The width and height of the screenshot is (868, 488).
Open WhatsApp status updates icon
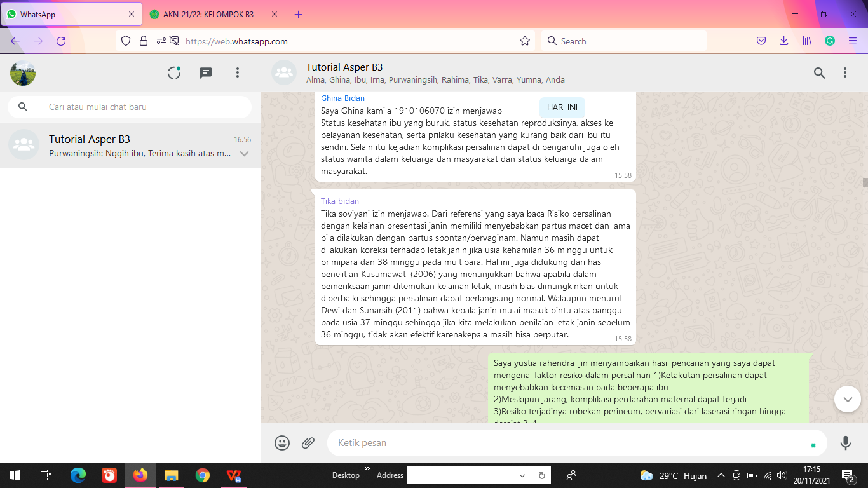pos(174,73)
